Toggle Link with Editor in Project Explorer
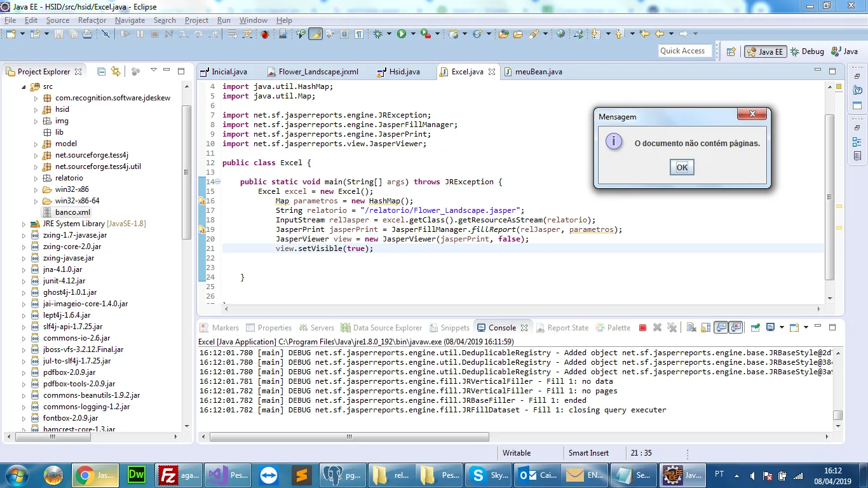 click(115, 72)
